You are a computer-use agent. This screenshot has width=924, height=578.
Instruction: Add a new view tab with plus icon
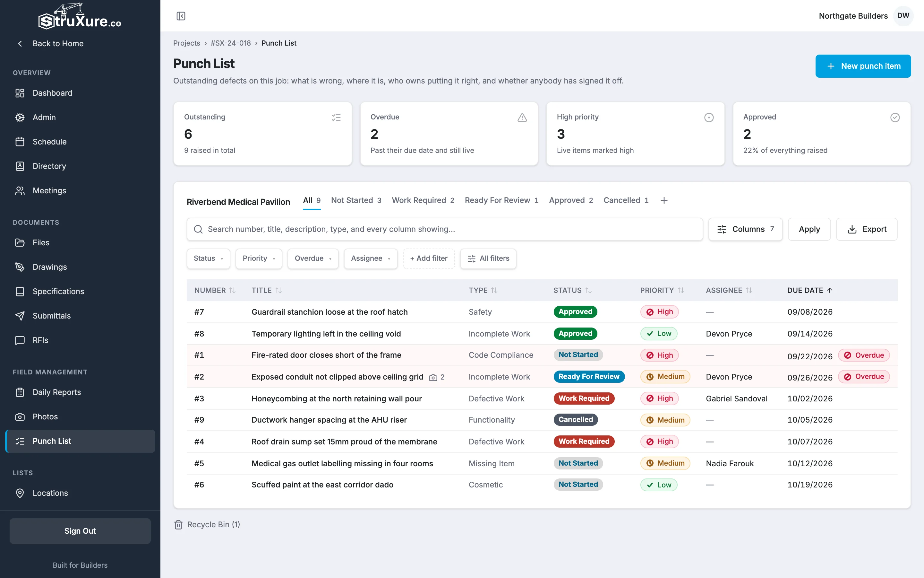pos(664,200)
